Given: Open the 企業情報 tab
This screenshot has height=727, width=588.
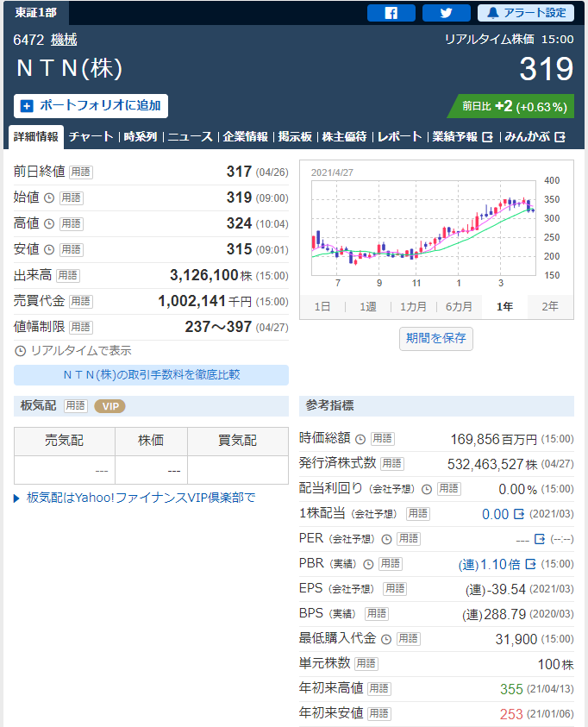Looking at the screenshot, I should 245,137.
